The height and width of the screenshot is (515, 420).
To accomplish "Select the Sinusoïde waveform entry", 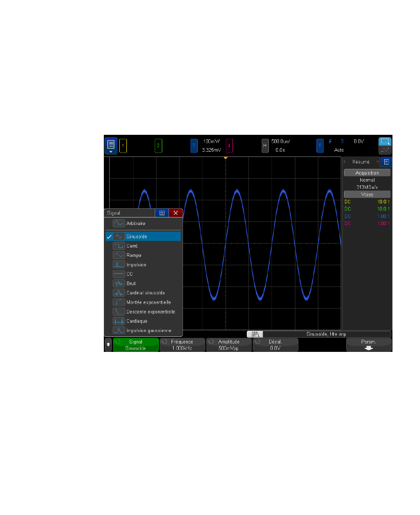I will (143, 237).
